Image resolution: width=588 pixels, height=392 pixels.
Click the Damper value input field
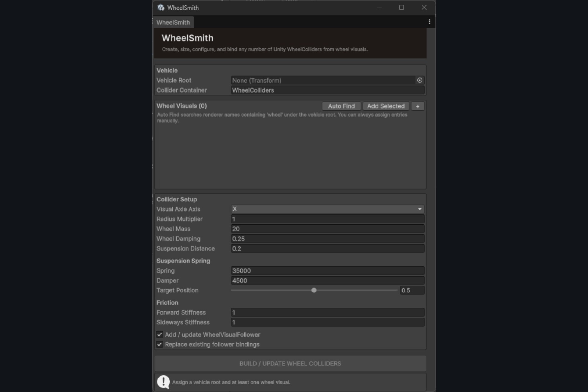click(x=327, y=280)
